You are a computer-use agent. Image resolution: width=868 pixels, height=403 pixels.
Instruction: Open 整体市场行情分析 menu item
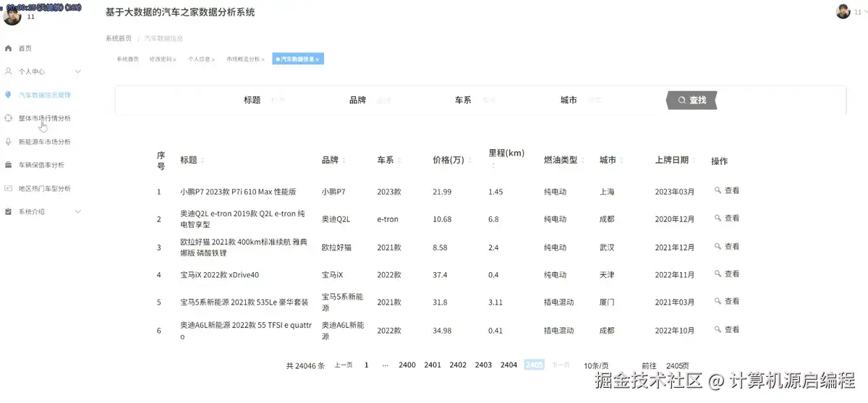45,118
